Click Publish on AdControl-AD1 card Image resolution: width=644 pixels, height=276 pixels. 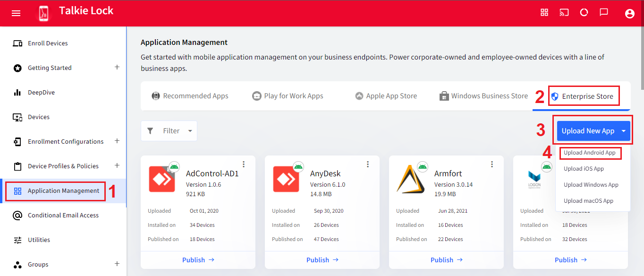[x=198, y=260]
